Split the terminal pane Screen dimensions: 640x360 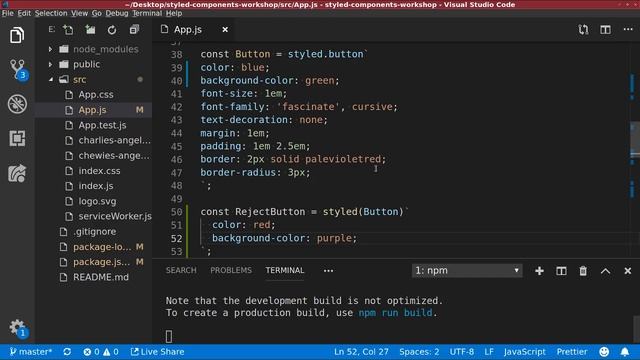[561, 271]
